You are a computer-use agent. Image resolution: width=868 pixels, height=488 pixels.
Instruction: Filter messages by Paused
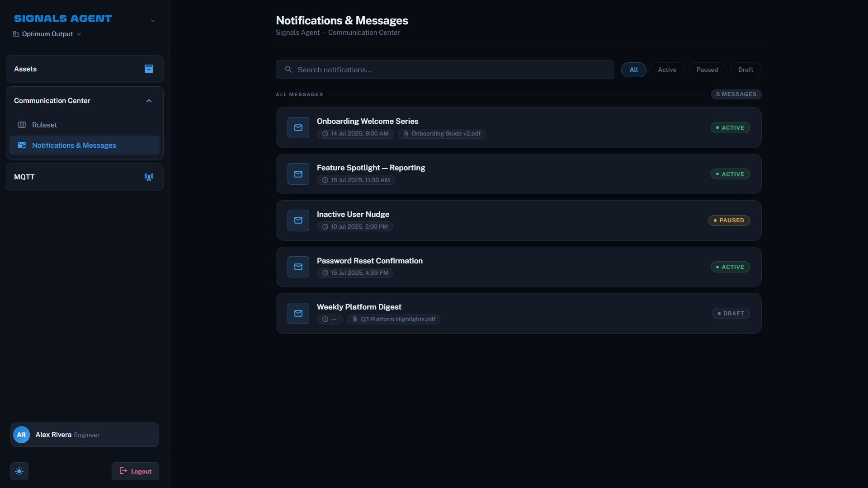[x=707, y=70]
